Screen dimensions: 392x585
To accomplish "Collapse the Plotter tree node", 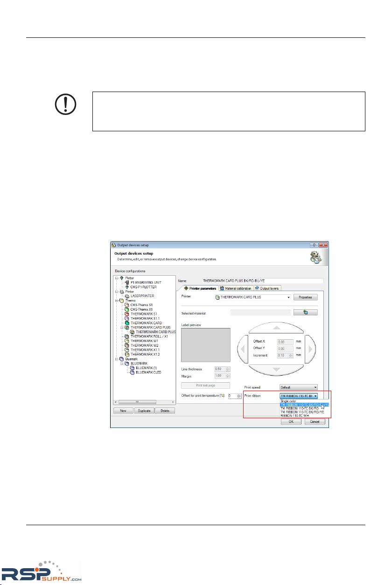I will point(116,278).
